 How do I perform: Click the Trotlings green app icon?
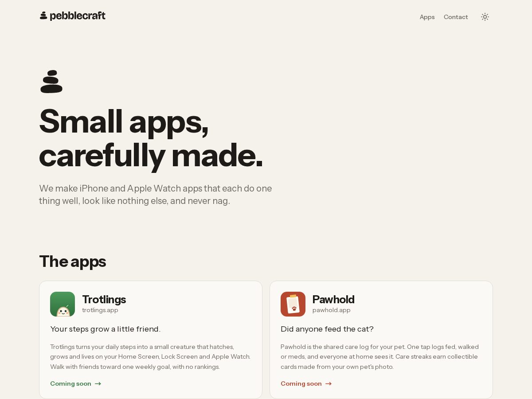coord(63,304)
